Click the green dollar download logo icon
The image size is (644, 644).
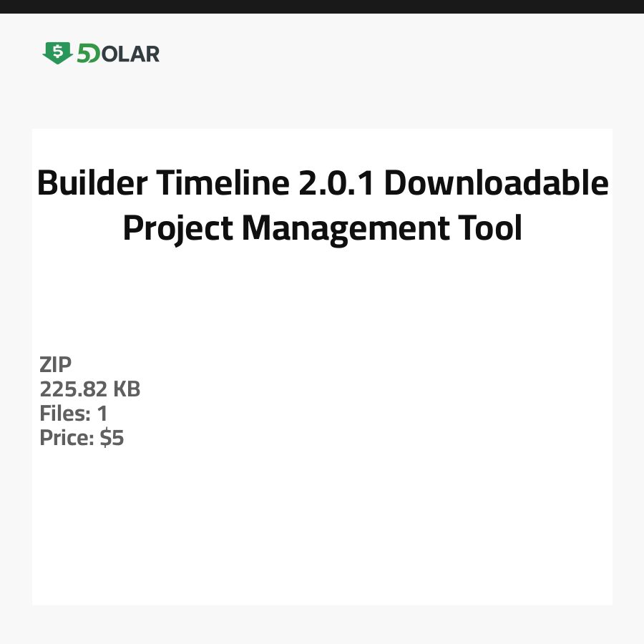(57, 53)
